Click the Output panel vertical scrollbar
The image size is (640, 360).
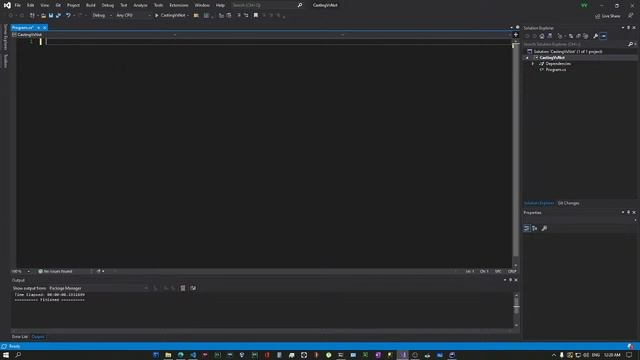point(516,310)
